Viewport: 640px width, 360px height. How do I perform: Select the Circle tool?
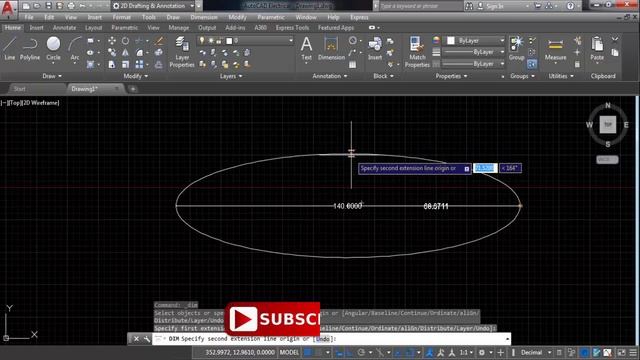click(x=53, y=48)
